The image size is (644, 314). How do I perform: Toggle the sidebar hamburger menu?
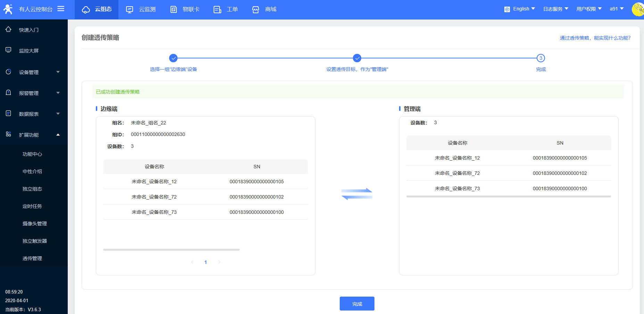[61, 9]
